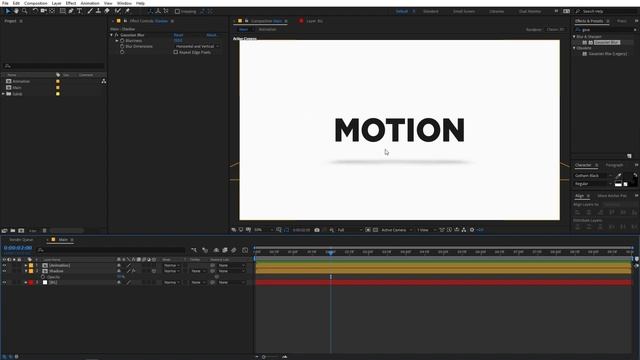Hide the BG layer eye toggle

click(4, 282)
